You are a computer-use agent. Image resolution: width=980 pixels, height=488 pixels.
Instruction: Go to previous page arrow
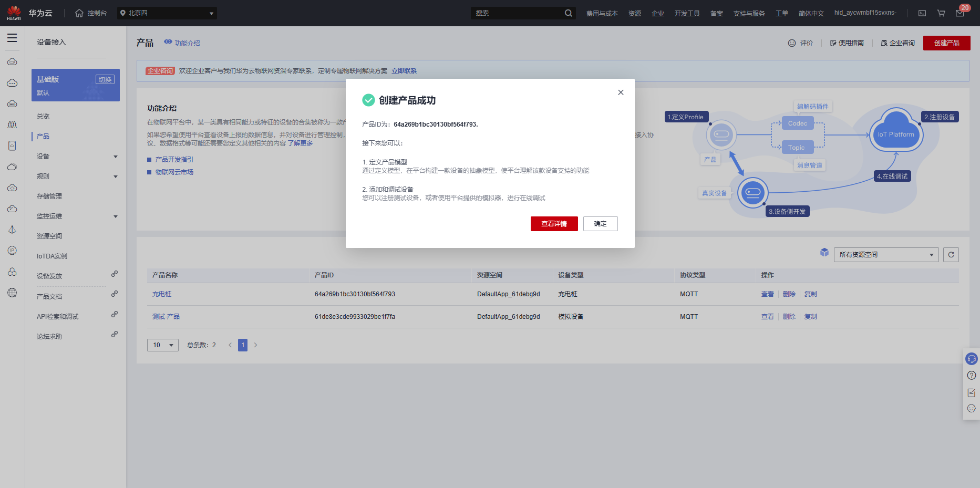230,345
